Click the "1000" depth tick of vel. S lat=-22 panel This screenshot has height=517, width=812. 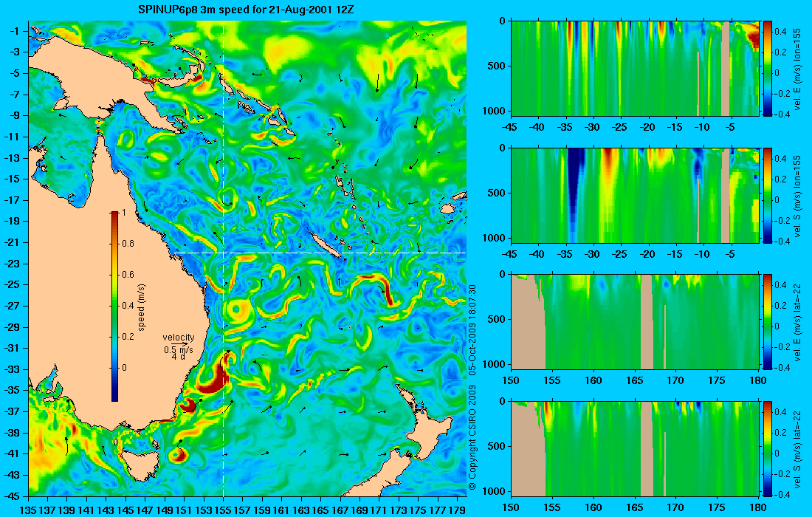pyautogui.click(x=495, y=490)
